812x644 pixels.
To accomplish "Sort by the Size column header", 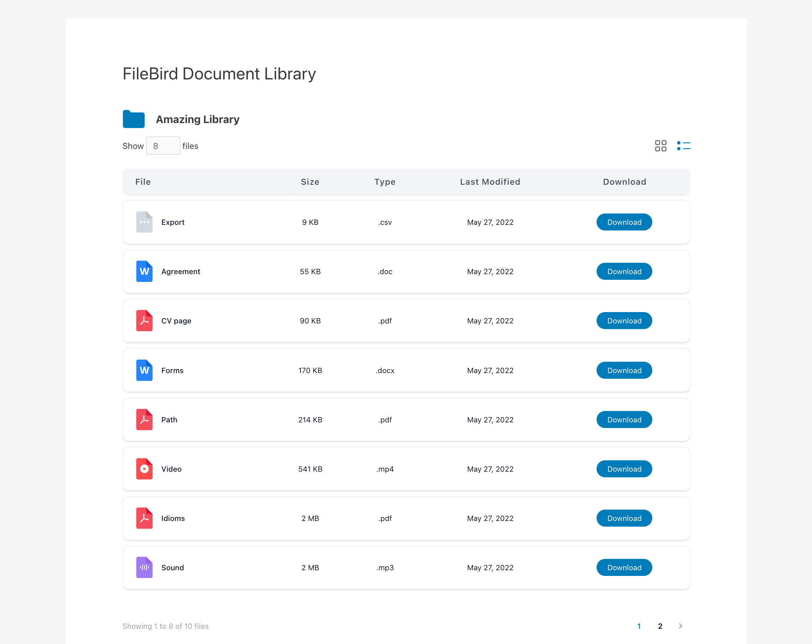I will point(310,182).
